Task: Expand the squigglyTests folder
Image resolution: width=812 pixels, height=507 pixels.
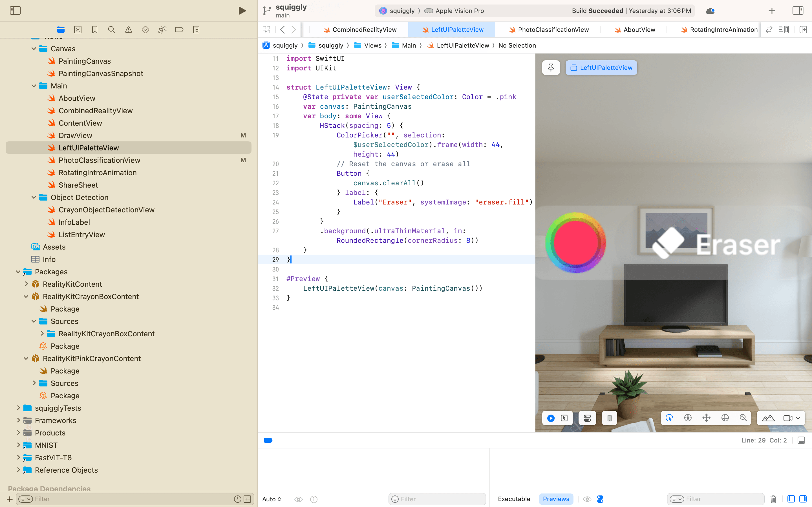Action: [18, 408]
